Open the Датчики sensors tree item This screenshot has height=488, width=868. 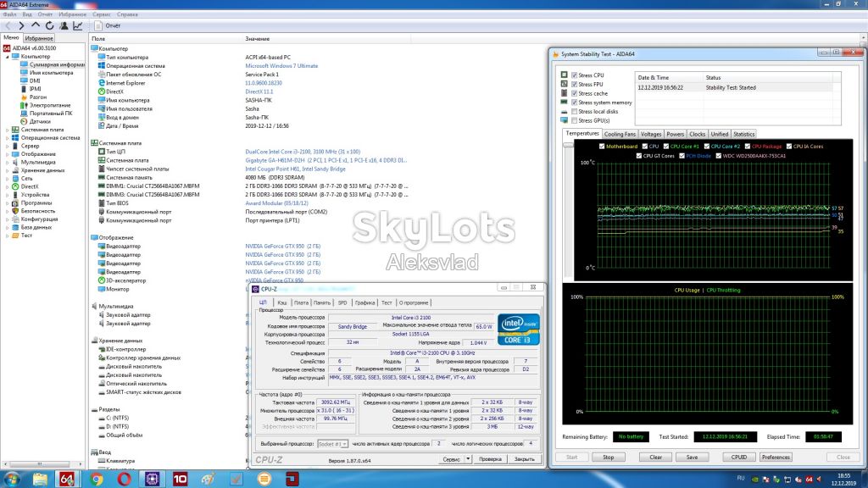(x=40, y=121)
